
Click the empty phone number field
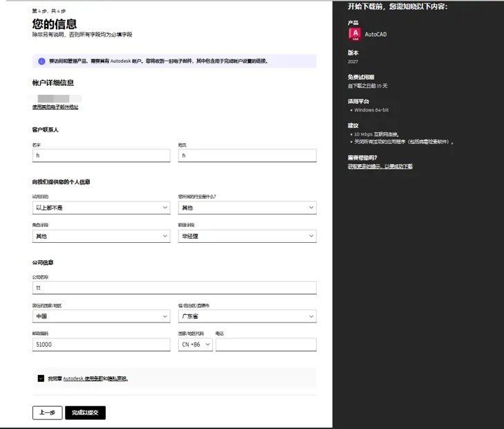pos(265,345)
